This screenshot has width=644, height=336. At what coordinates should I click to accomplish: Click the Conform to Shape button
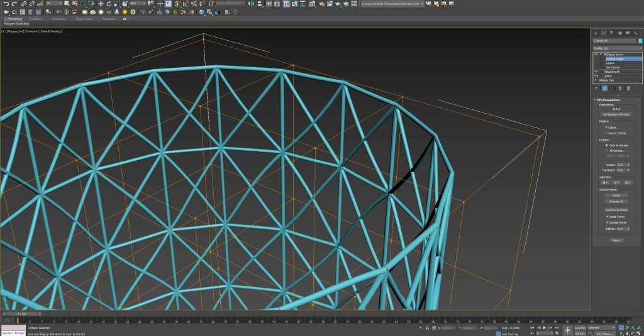(x=616, y=210)
